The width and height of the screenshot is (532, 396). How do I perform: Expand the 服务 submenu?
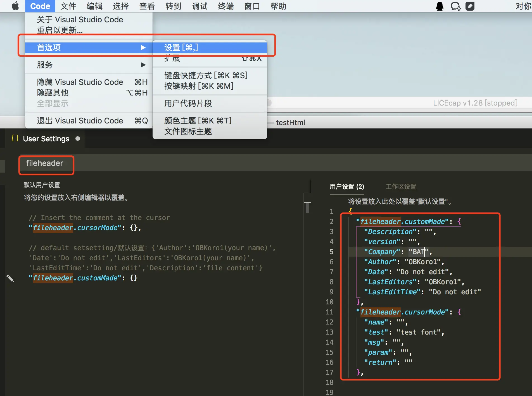(x=89, y=65)
